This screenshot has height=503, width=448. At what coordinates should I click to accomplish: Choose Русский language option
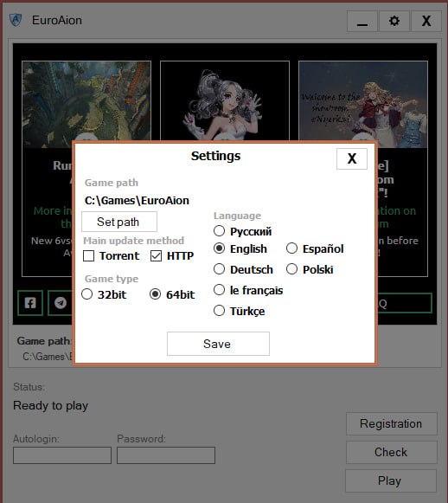219,230
